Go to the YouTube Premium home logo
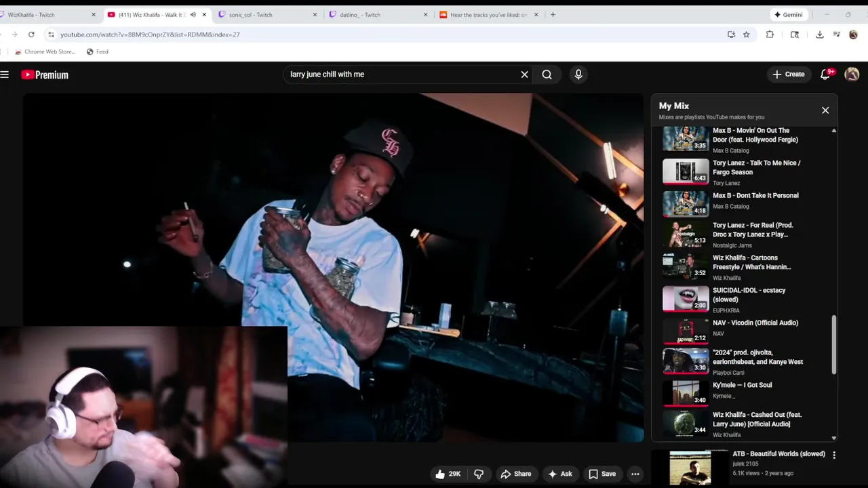The height and width of the screenshot is (488, 868). (x=45, y=75)
